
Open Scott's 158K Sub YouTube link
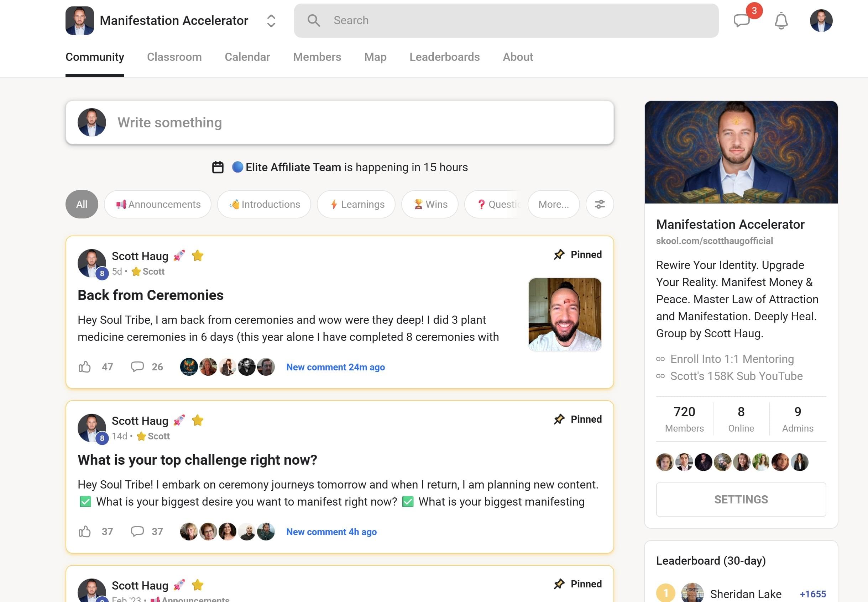[x=736, y=376]
